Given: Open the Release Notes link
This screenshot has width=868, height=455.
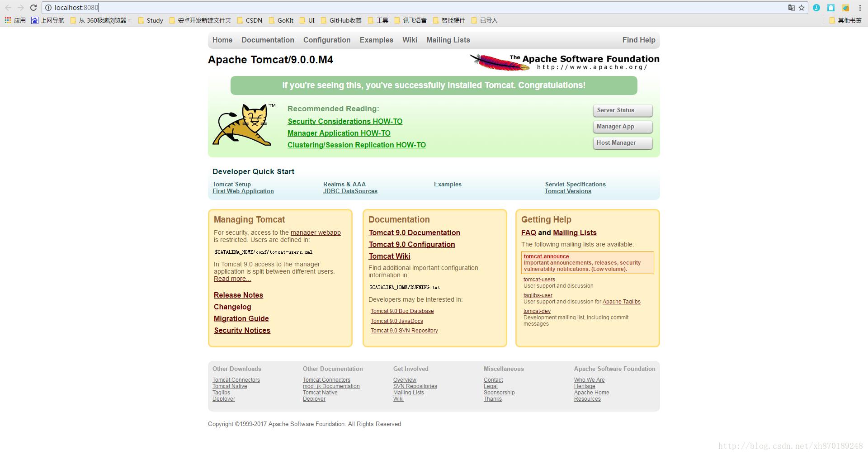Looking at the screenshot, I should click(238, 295).
